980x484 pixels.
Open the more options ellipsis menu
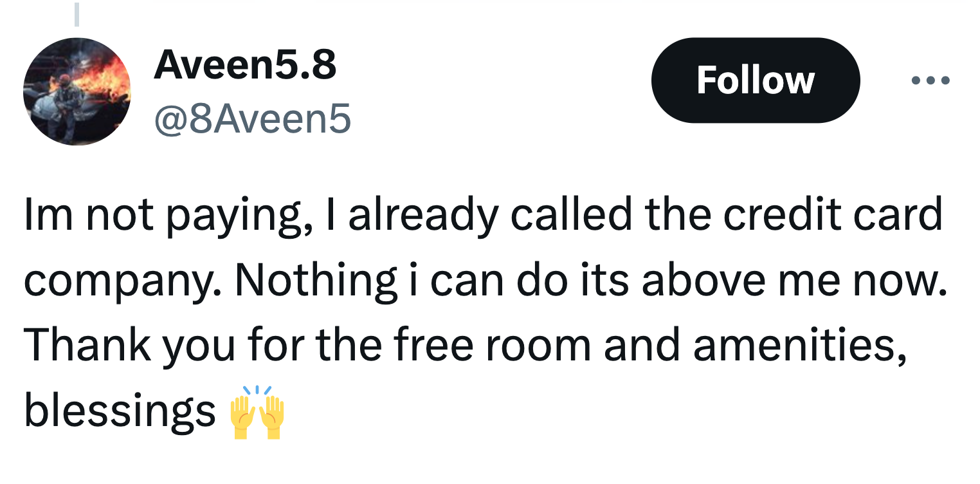pyautogui.click(x=930, y=81)
